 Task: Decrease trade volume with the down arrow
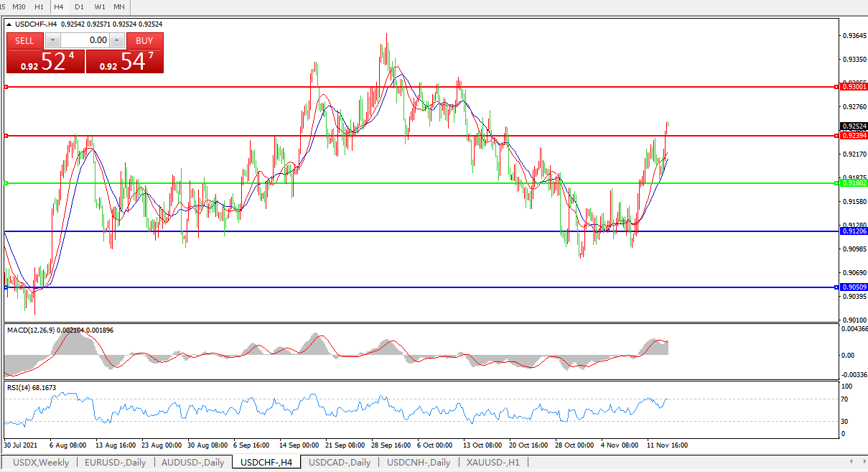point(52,41)
